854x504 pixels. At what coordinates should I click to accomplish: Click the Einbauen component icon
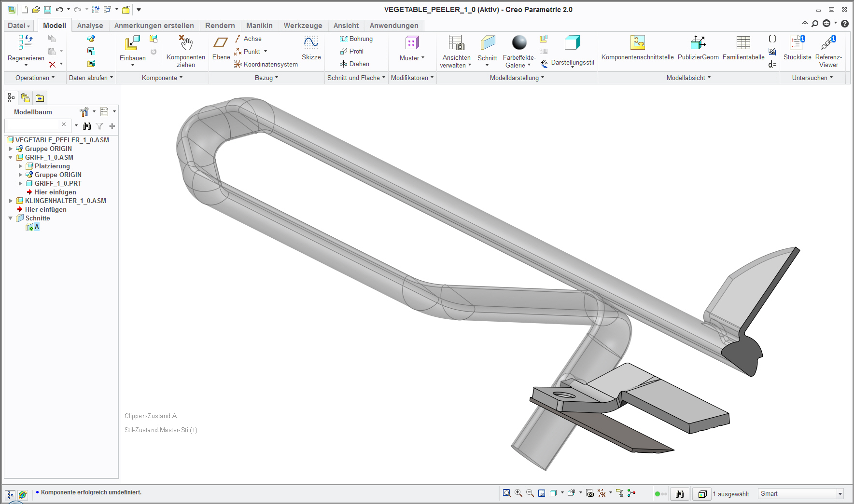tap(132, 43)
